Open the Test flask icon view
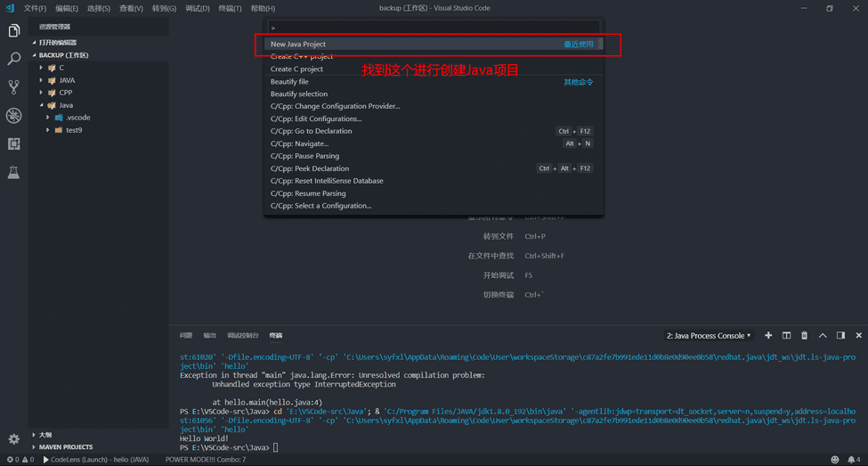Viewport: 868px width, 466px height. [13, 172]
